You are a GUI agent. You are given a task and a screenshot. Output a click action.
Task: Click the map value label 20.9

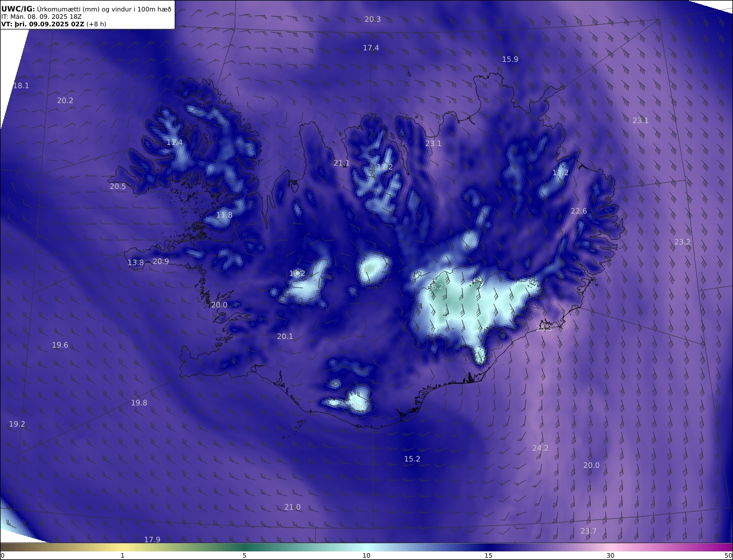tap(160, 261)
